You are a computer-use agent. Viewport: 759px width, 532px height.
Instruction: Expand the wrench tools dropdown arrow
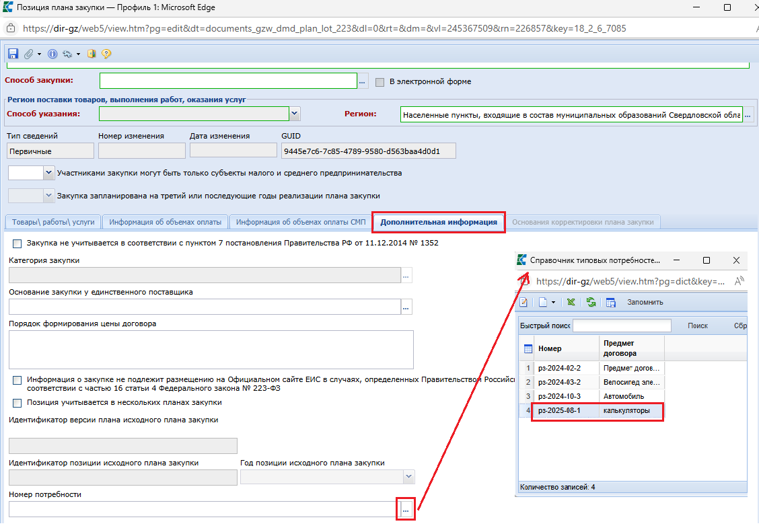click(x=79, y=54)
